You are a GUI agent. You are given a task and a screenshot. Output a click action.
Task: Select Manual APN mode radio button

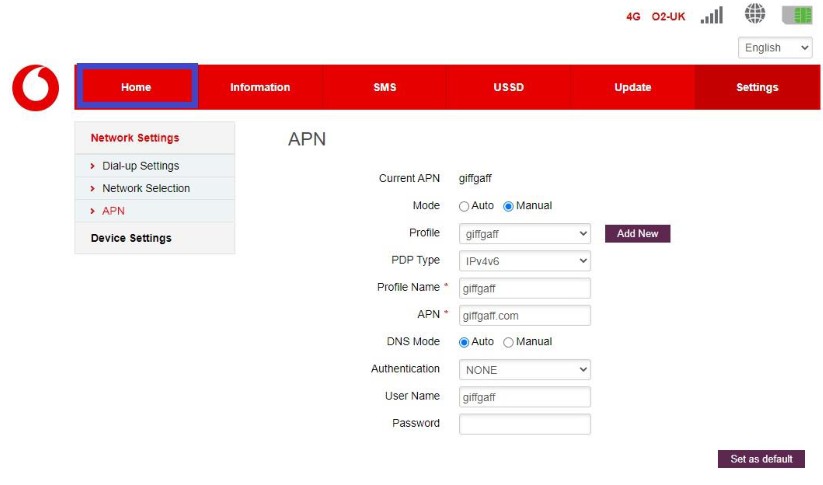pos(508,206)
